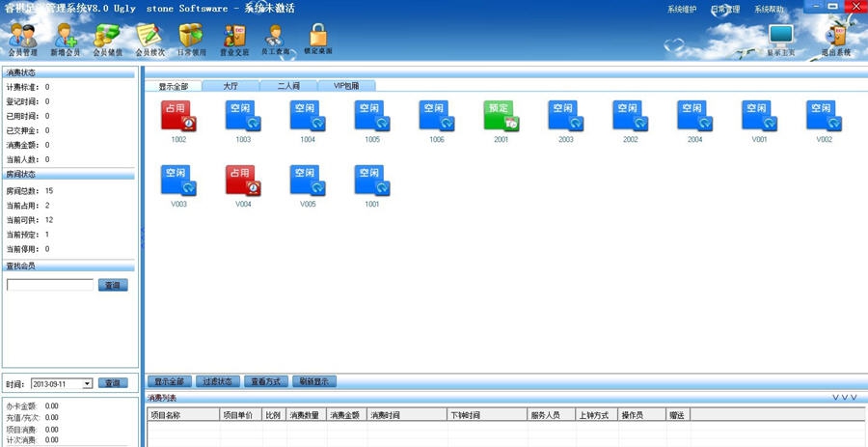Screen dimensions: 868x447
Task: Expand the 消费列表 panel chevrons
Action: click(x=844, y=397)
